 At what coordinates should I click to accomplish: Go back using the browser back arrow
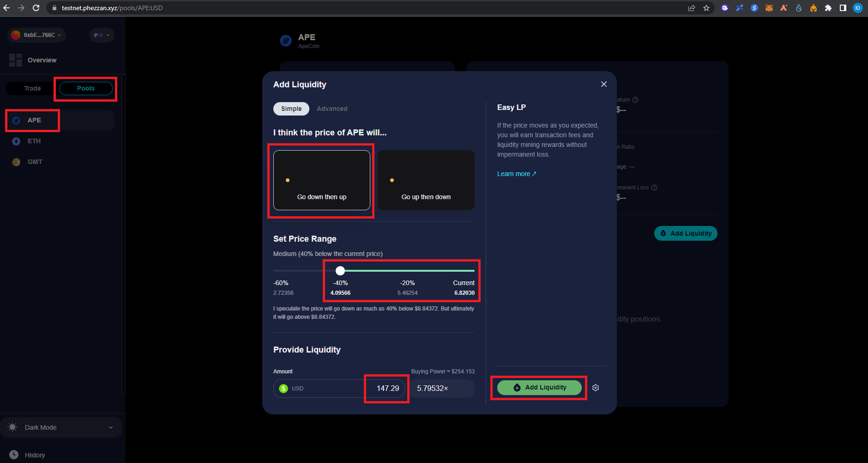click(x=6, y=8)
